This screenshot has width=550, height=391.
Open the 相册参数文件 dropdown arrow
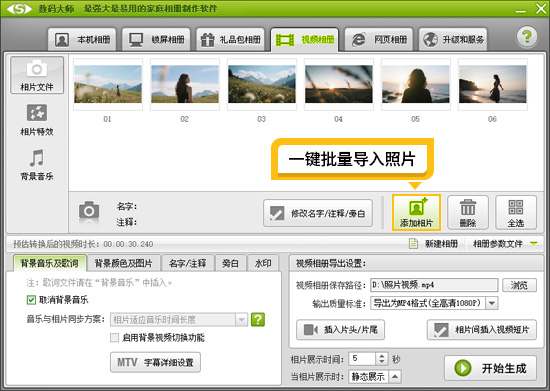click(534, 243)
